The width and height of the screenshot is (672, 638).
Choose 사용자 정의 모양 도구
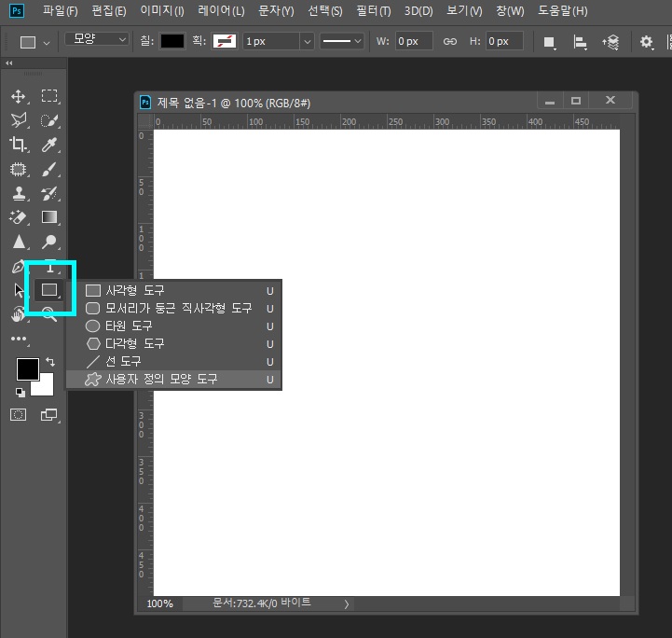[x=174, y=380]
